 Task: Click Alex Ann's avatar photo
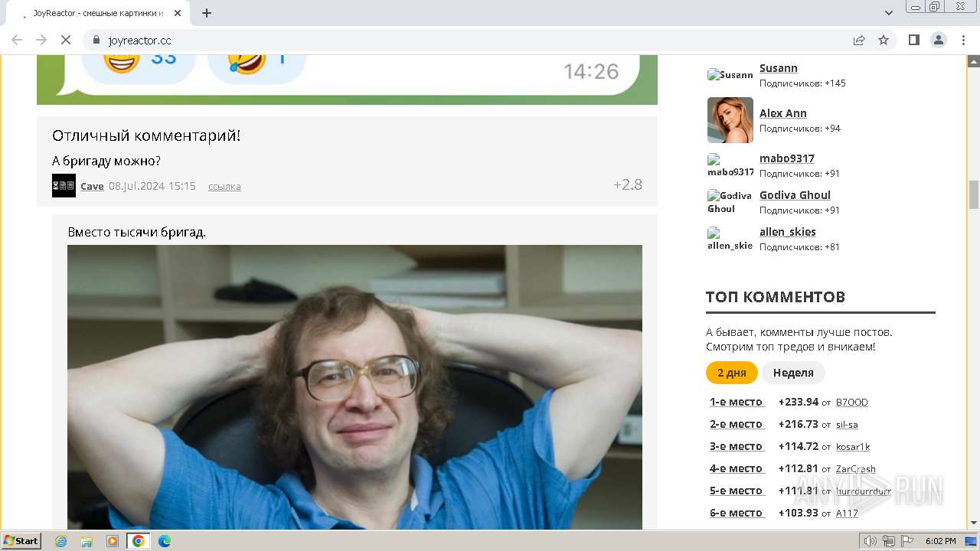click(730, 120)
